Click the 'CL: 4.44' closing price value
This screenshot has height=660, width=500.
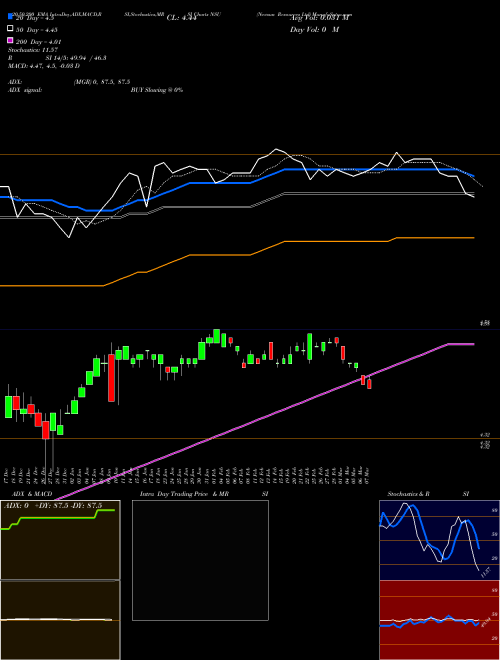pyautogui.click(x=181, y=18)
